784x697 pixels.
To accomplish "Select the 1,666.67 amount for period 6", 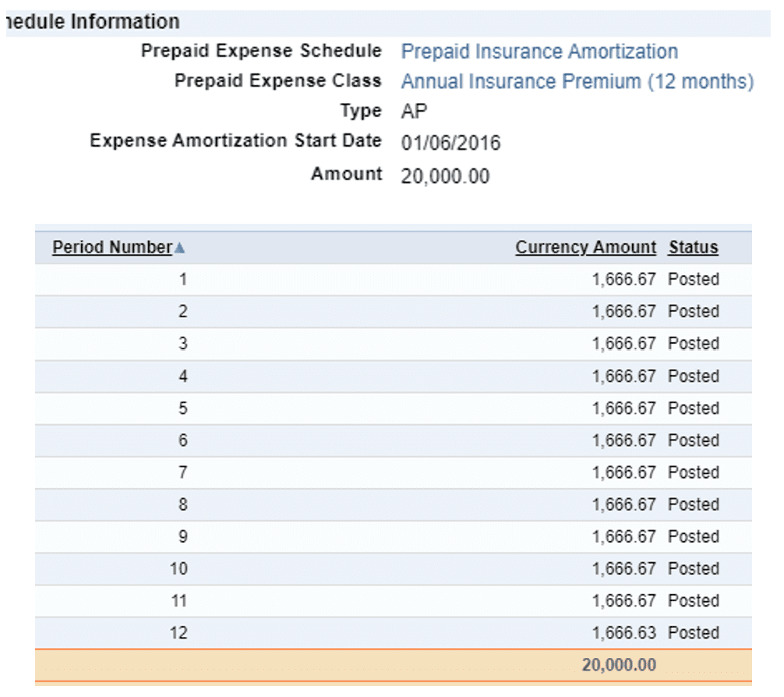I will coord(624,440).
